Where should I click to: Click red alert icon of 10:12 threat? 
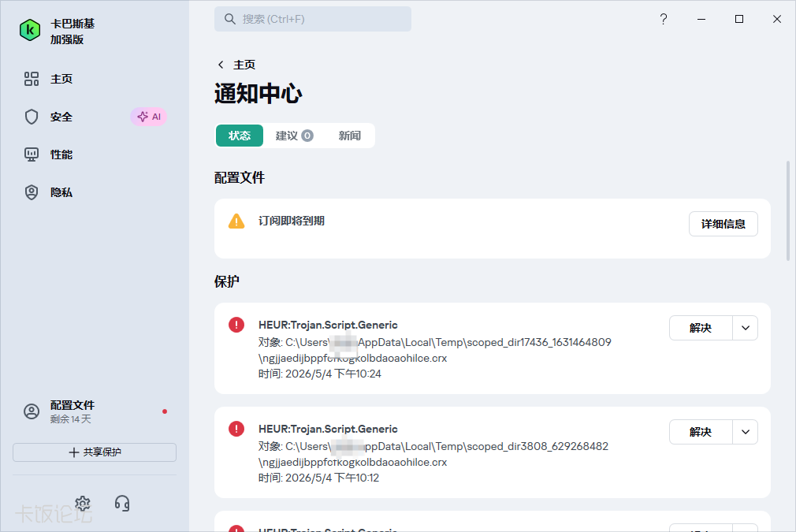(236, 429)
